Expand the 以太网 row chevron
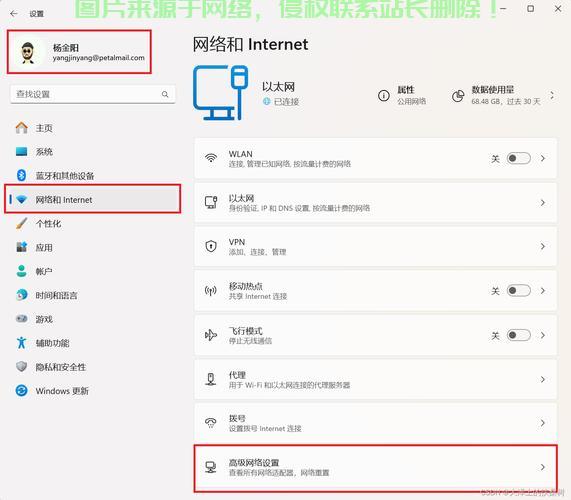 [543, 202]
